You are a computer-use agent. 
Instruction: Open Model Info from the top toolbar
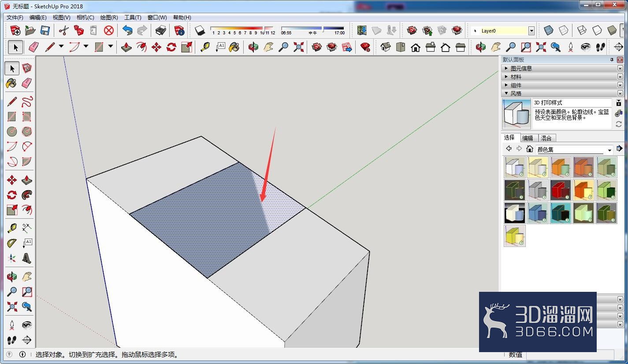pos(179,30)
